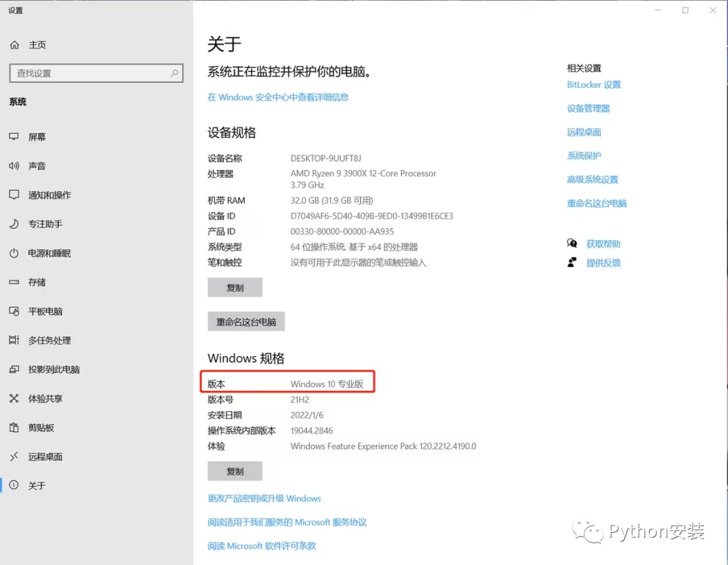Click edition value Windows 10 专业版
This screenshot has height=565, width=728.
point(327,384)
